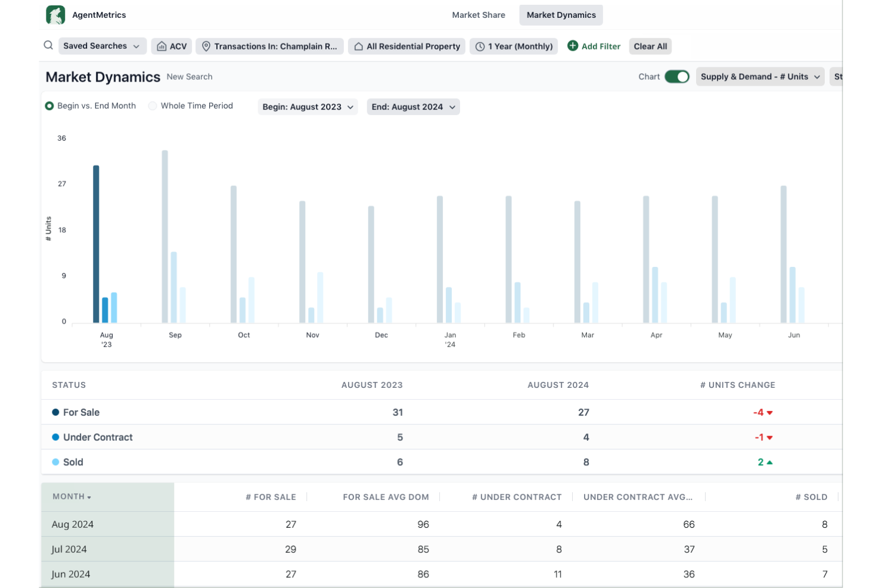The width and height of the screenshot is (882, 588).
Task: Click the Sold legend dot
Action: coord(55,462)
